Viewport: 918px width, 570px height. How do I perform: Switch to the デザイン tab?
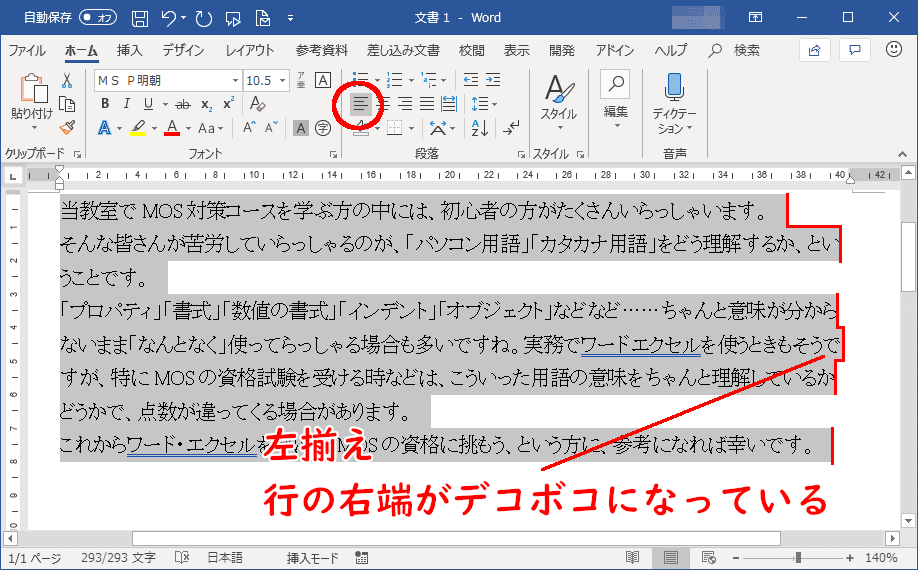pyautogui.click(x=183, y=50)
